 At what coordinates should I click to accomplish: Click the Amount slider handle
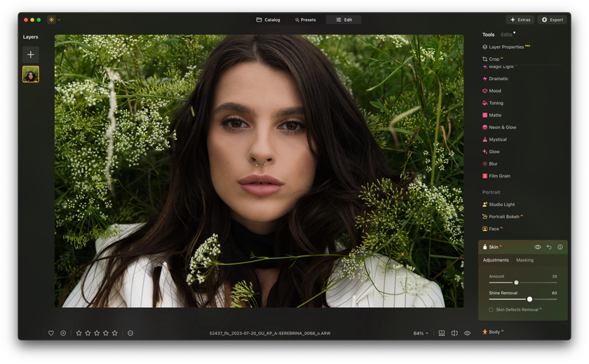(x=516, y=283)
